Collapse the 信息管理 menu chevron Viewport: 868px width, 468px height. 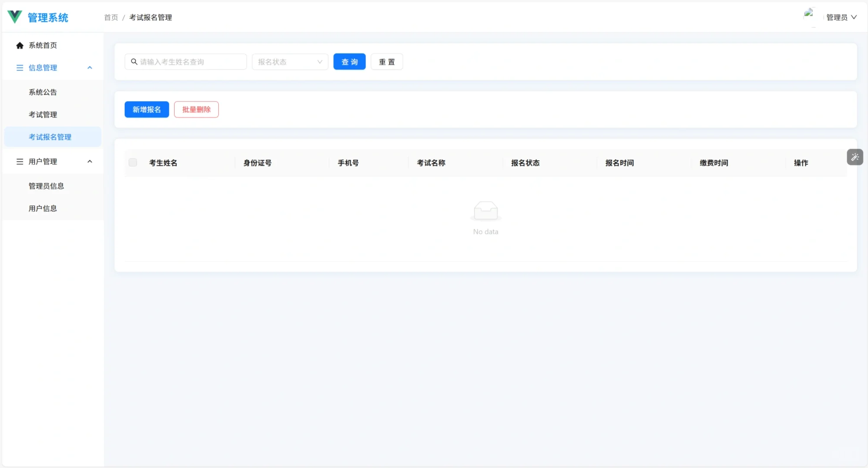tap(90, 68)
